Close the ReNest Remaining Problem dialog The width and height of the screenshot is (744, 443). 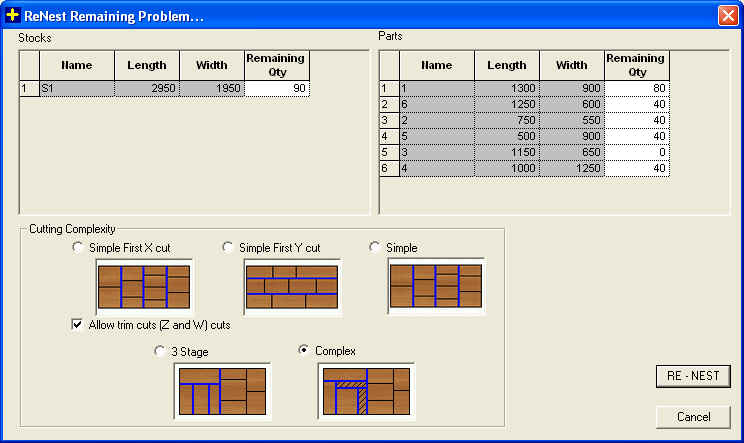coord(727,15)
